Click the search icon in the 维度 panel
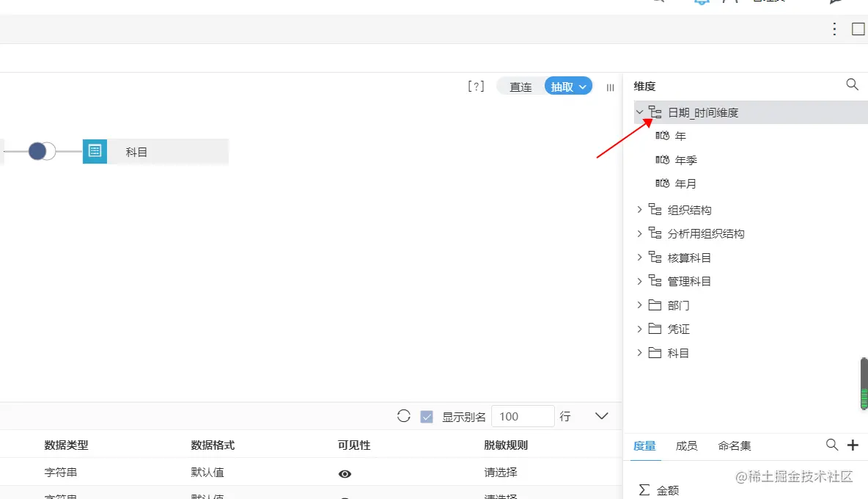The width and height of the screenshot is (868, 499). pyautogui.click(x=852, y=84)
